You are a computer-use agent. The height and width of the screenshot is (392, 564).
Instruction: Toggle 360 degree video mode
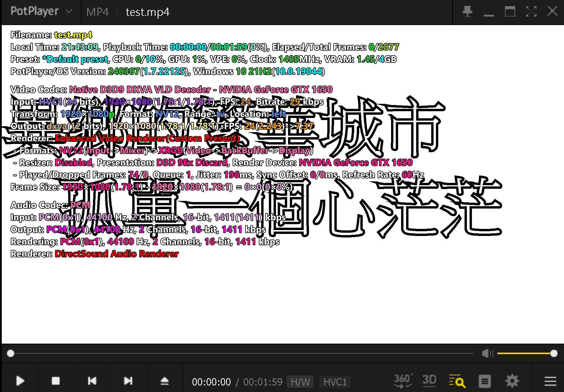coord(402,381)
